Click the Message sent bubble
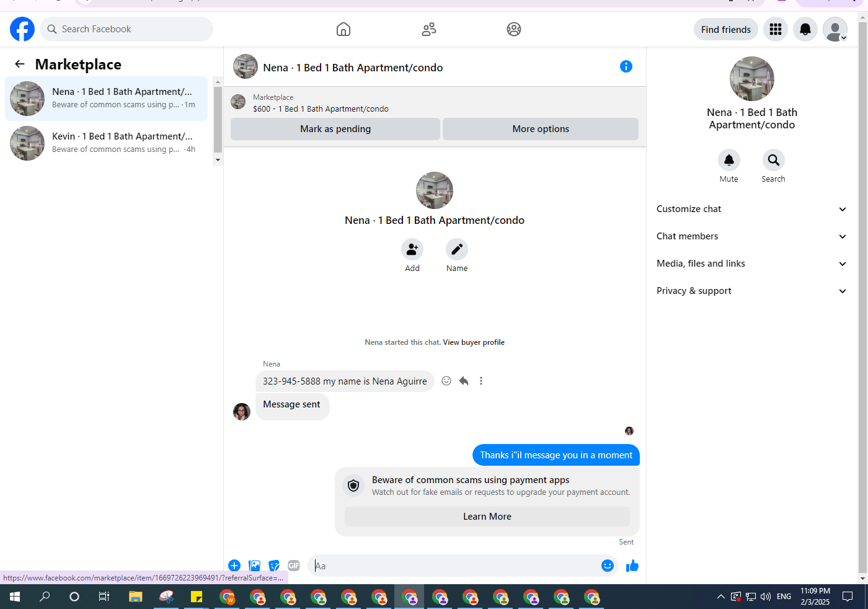The width and height of the screenshot is (868, 609). point(292,406)
